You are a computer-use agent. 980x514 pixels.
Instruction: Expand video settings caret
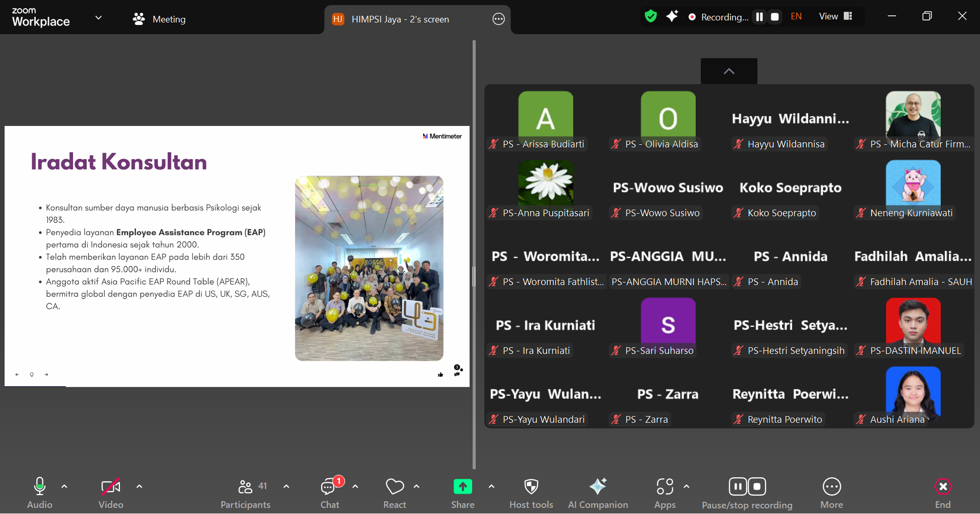[139, 486]
